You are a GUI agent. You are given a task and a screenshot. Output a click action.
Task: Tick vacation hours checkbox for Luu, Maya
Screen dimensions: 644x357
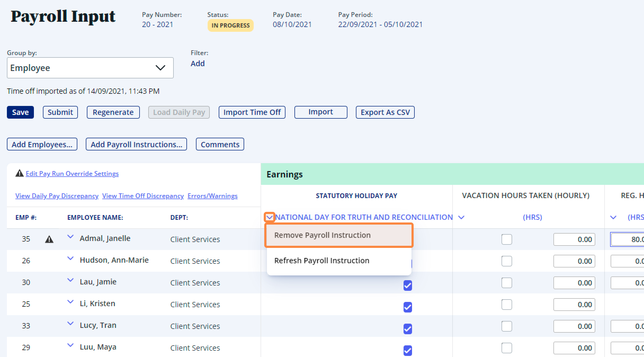tap(507, 348)
